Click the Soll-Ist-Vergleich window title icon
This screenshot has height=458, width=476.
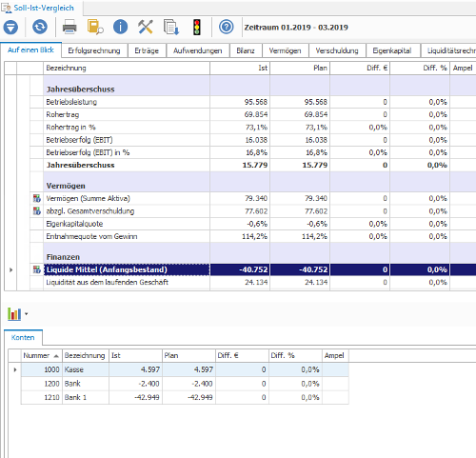pos(7,8)
